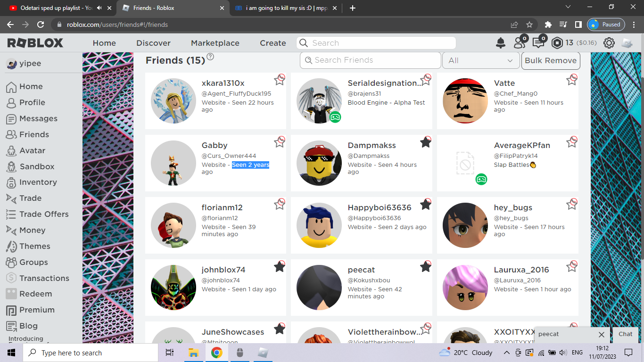Click the Bulk Remove button

point(551,60)
